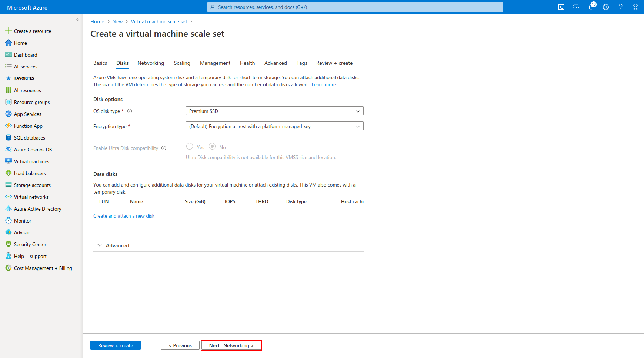This screenshot has width=644, height=358.
Task: Click the Name column header in data disks
Action: [x=136, y=202]
